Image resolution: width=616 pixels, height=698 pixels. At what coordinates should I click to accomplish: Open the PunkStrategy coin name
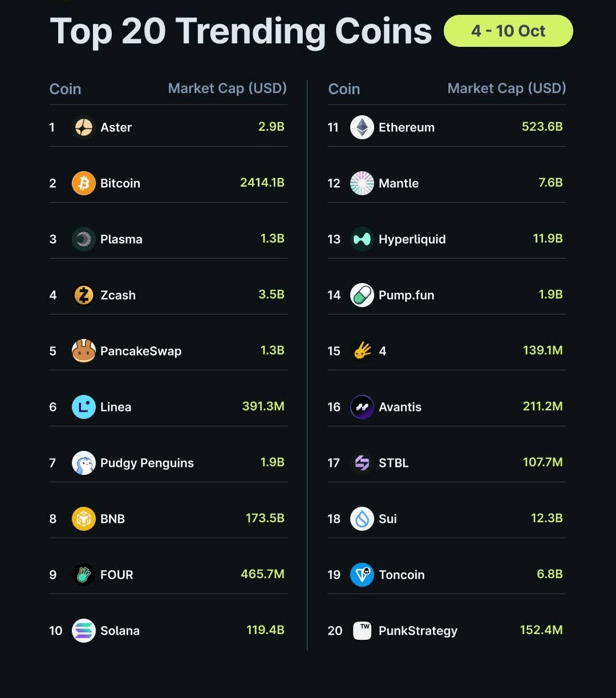[x=418, y=631]
